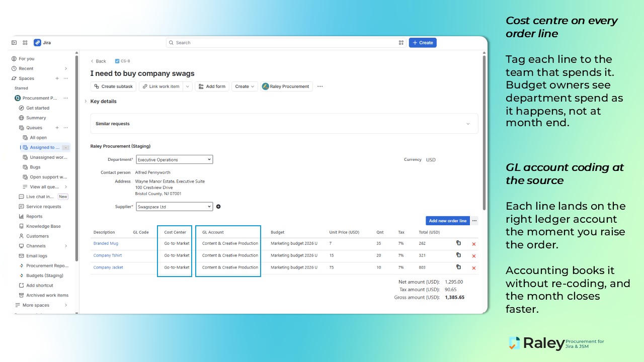644x362 pixels.
Task: Open the Raley Procurement app button
Action: tap(286, 86)
